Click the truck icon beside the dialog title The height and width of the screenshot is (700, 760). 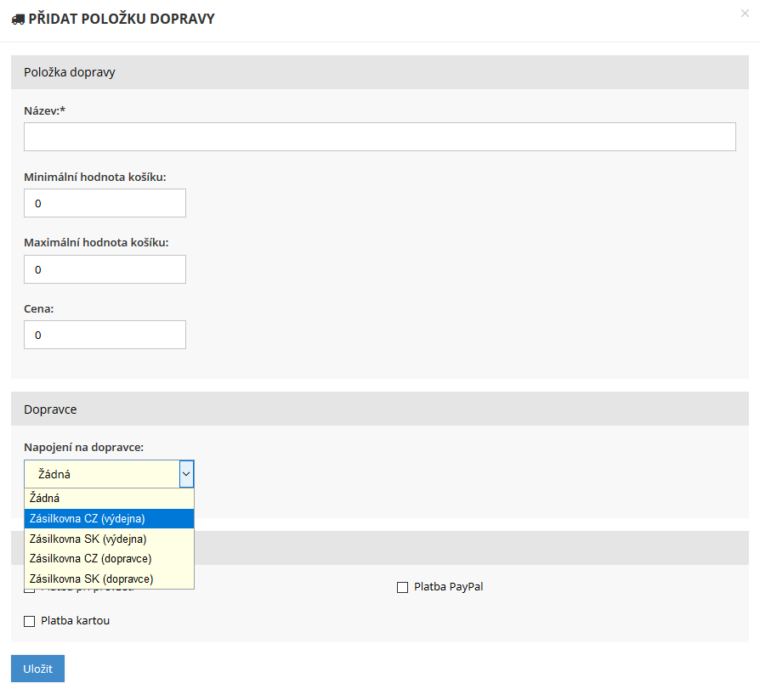pos(18,20)
